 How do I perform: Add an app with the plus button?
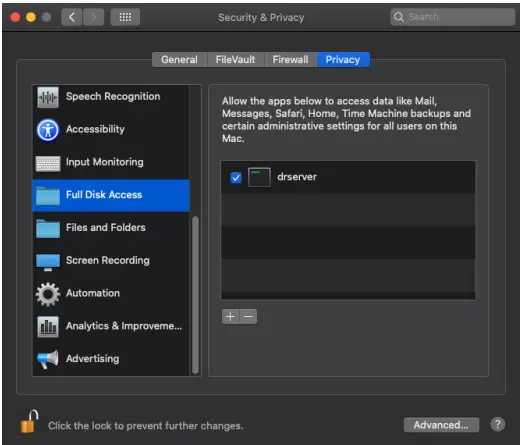230,316
